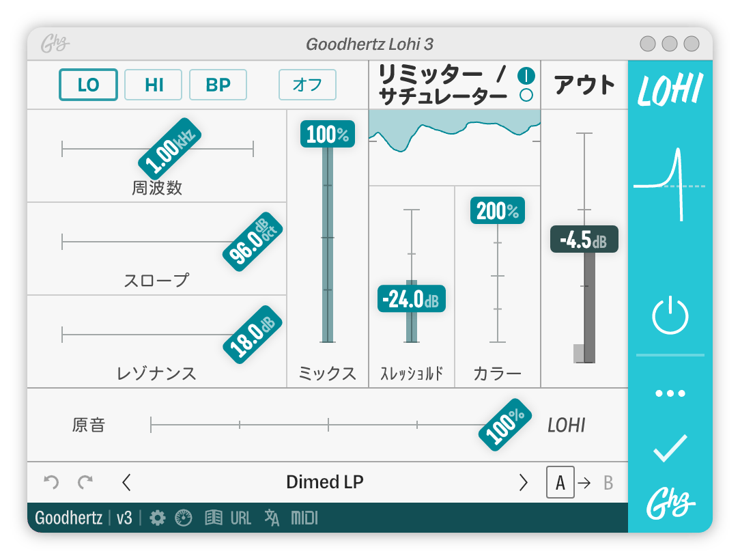Click the 18.0 dB resonance slider handle

click(253, 335)
